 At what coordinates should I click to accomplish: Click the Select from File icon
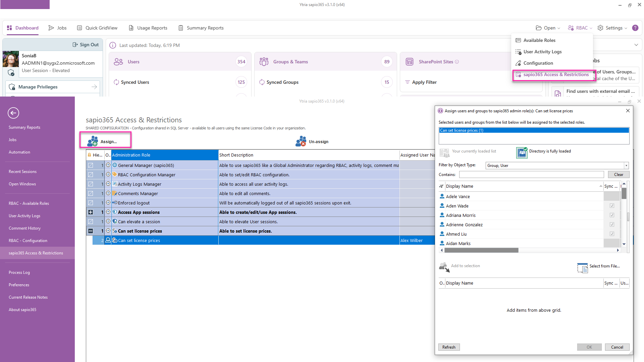[x=583, y=268]
